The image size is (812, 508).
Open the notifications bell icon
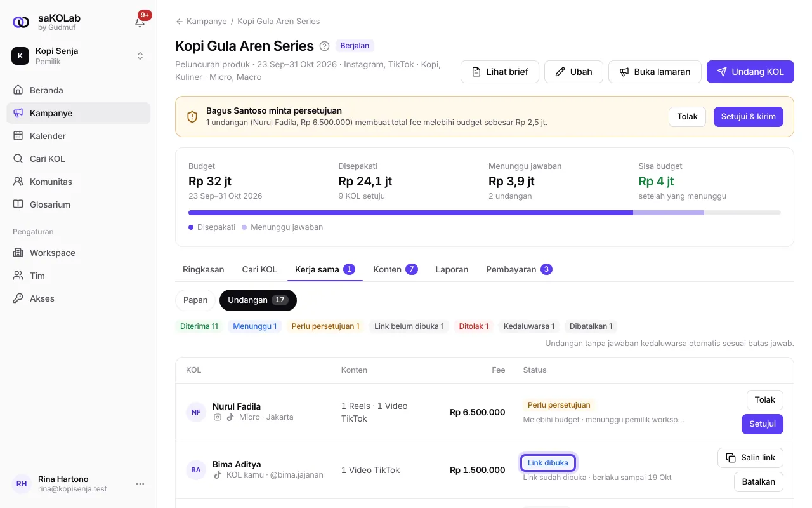click(x=140, y=22)
